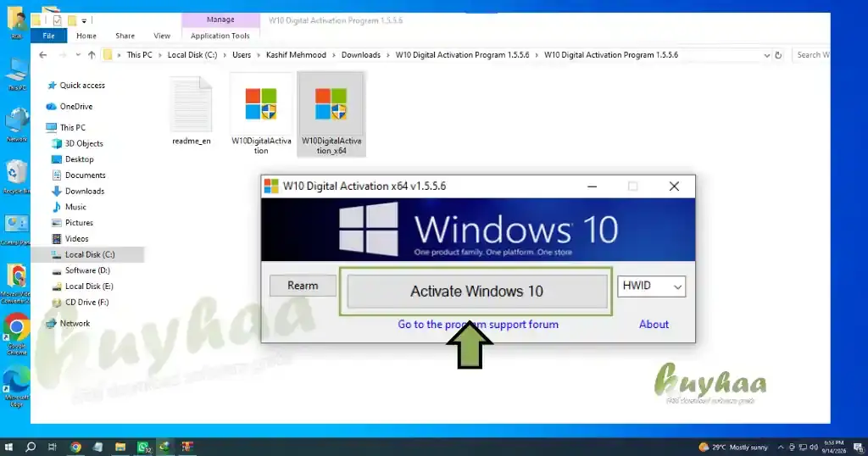Screen dimensions: 868x456
Task: Select Quick access in navigation pane
Action: tap(76, 86)
